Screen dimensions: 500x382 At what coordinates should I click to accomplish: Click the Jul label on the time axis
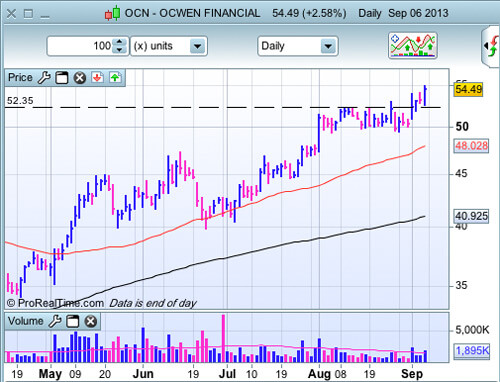[x=227, y=374]
